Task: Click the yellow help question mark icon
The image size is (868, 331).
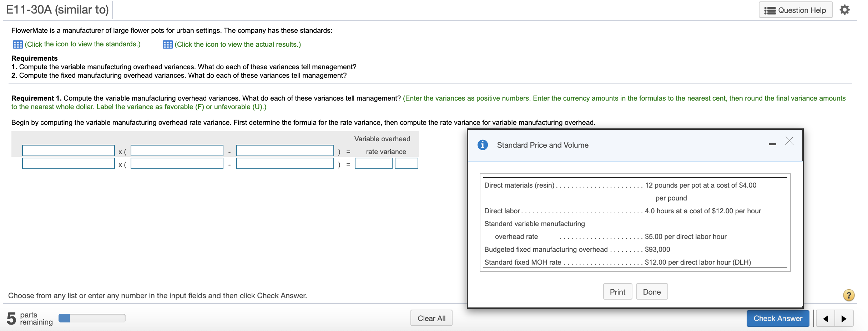Action: 849,295
